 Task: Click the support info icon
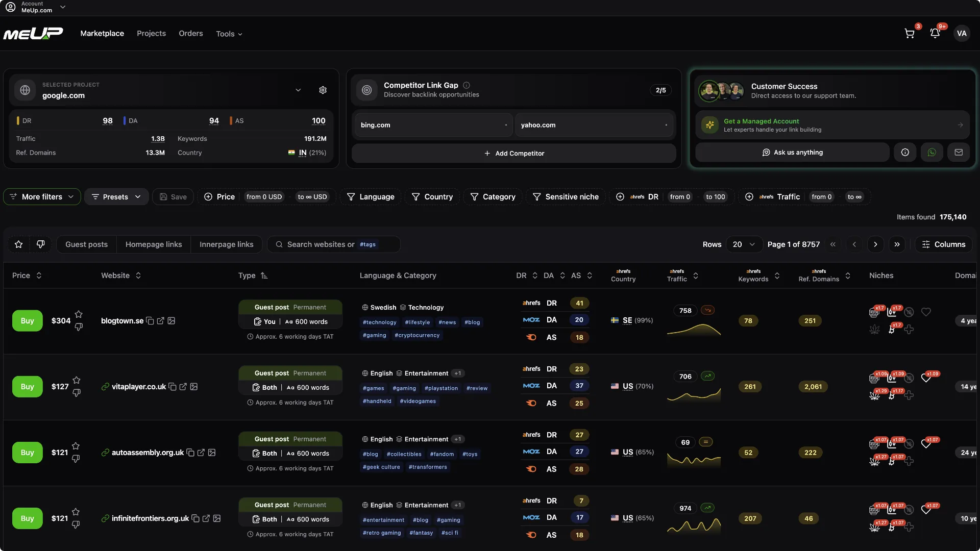905,153
